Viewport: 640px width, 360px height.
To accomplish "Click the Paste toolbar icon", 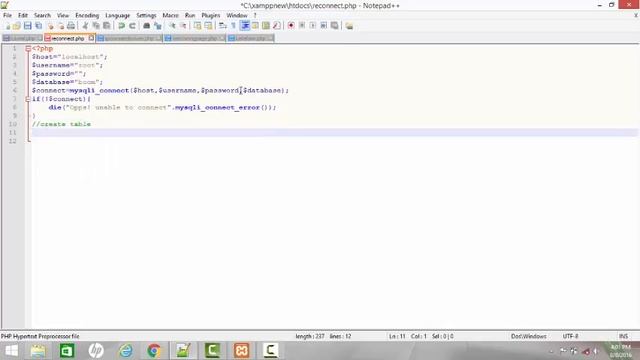I will pos(107,26).
